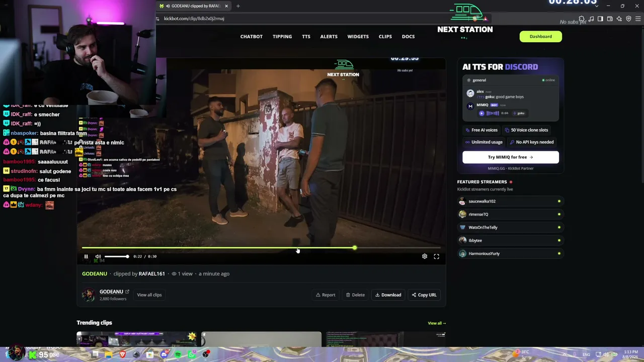Open RAFAEL161 clipper profile link
Image resolution: width=644 pixels, height=362 pixels.
[x=152, y=274]
